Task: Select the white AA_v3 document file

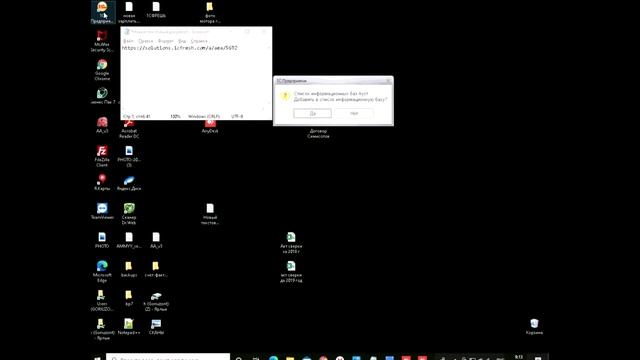Action: [156, 240]
